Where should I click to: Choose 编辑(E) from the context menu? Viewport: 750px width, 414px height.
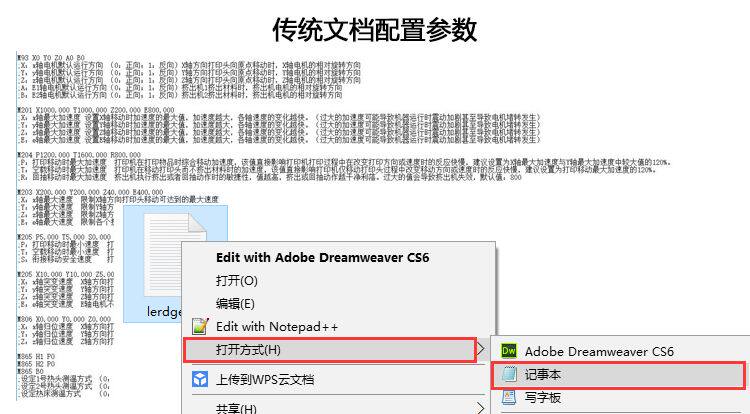(x=235, y=304)
